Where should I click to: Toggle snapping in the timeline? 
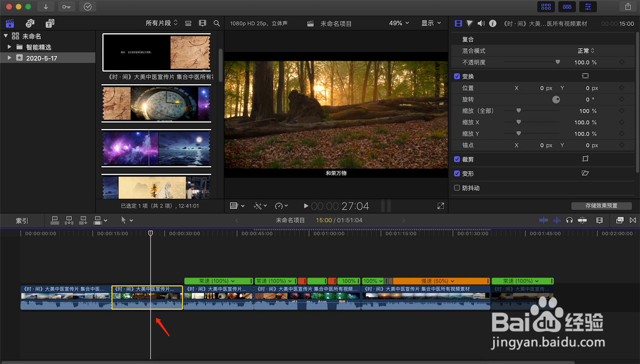point(582,220)
